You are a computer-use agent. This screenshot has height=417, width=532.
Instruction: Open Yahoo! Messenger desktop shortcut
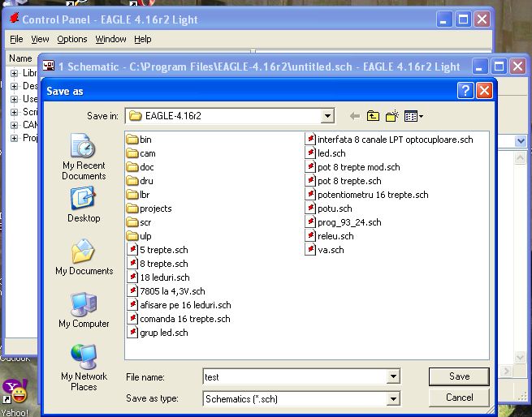pyautogui.click(x=15, y=397)
